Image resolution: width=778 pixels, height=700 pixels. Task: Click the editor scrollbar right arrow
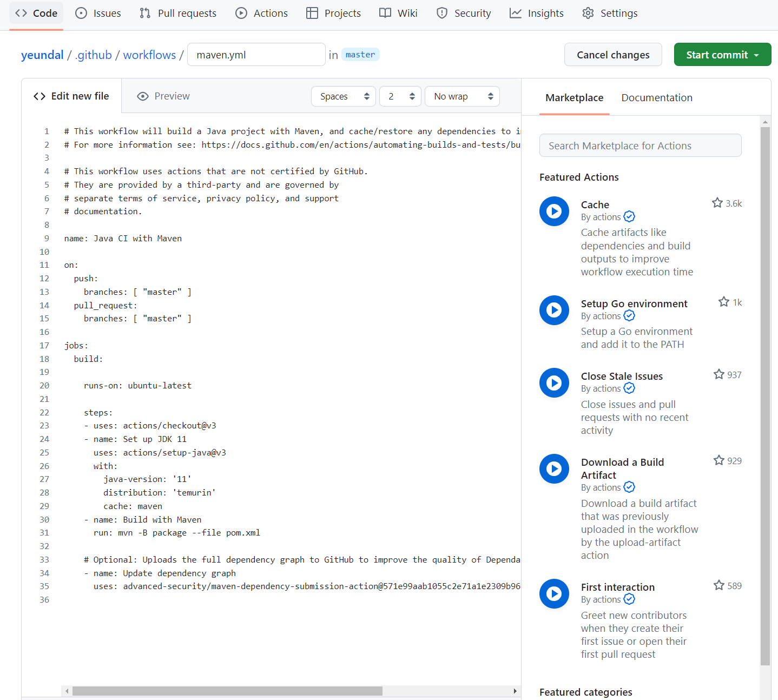tap(515, 691)
